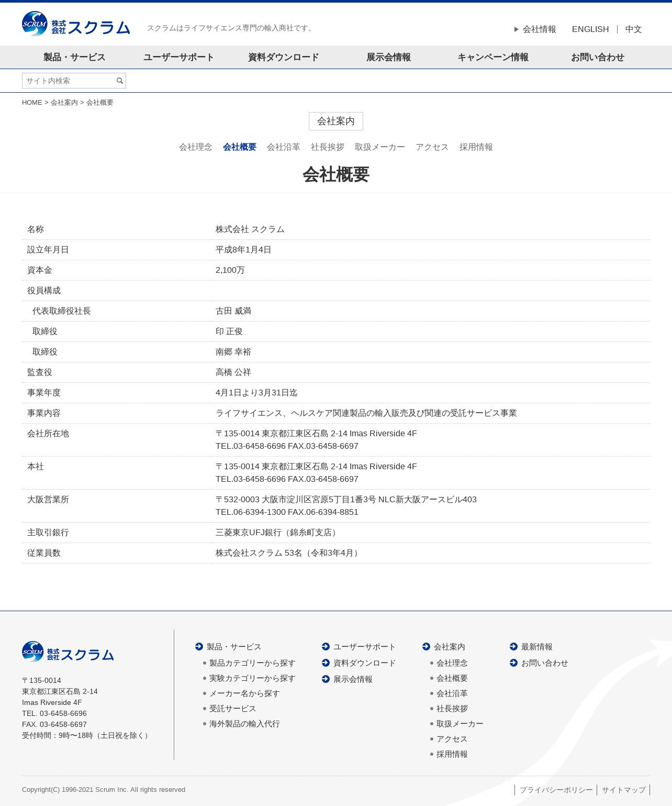
Task: Click the 製品・サービス footer link text
Action: pyautogui.click(x=234, y=647)
